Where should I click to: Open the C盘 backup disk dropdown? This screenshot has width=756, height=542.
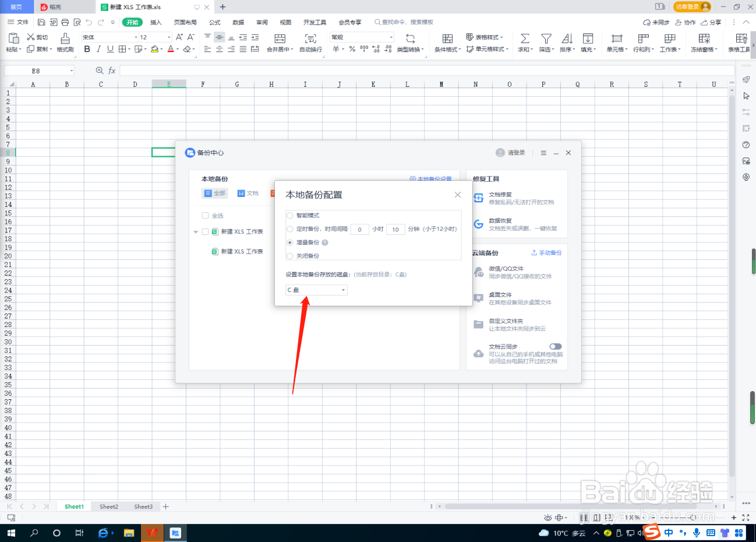click(x=316, y=290)
